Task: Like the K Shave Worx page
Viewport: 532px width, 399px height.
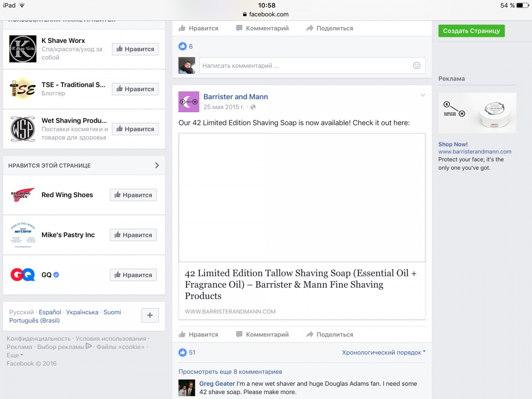Action: (x=135, y=49)
